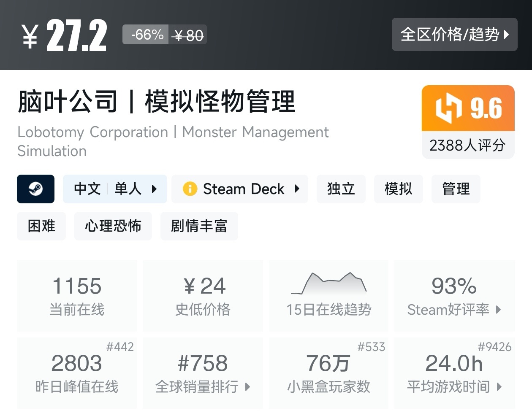Viewport: 532px width, 413px height.
Task: Expand the Steam Deck compatibility arrow
Action: point(297,189)
